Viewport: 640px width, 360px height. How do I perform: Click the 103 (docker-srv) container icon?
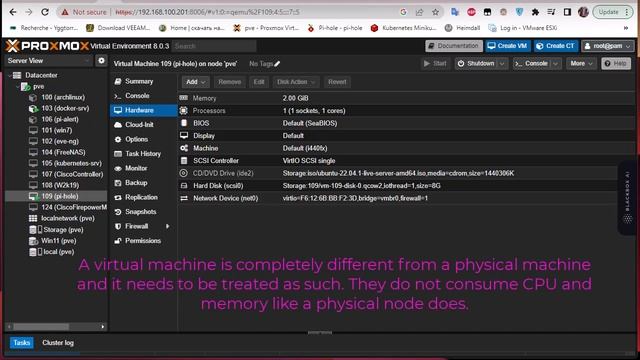coord(33,109)
